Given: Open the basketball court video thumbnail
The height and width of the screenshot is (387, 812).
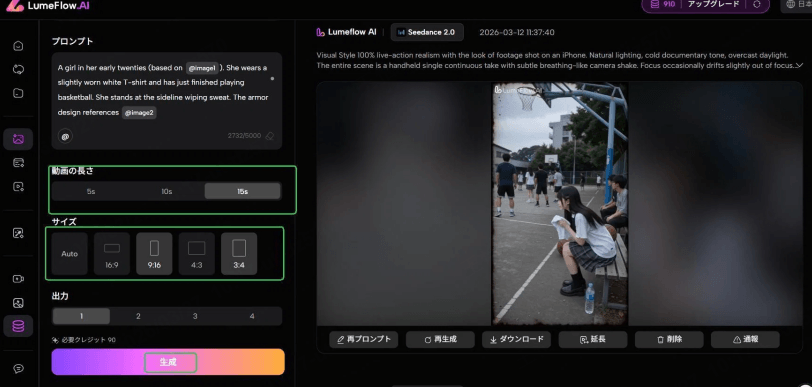Looking at the screenshot, I should click(559, 204).
